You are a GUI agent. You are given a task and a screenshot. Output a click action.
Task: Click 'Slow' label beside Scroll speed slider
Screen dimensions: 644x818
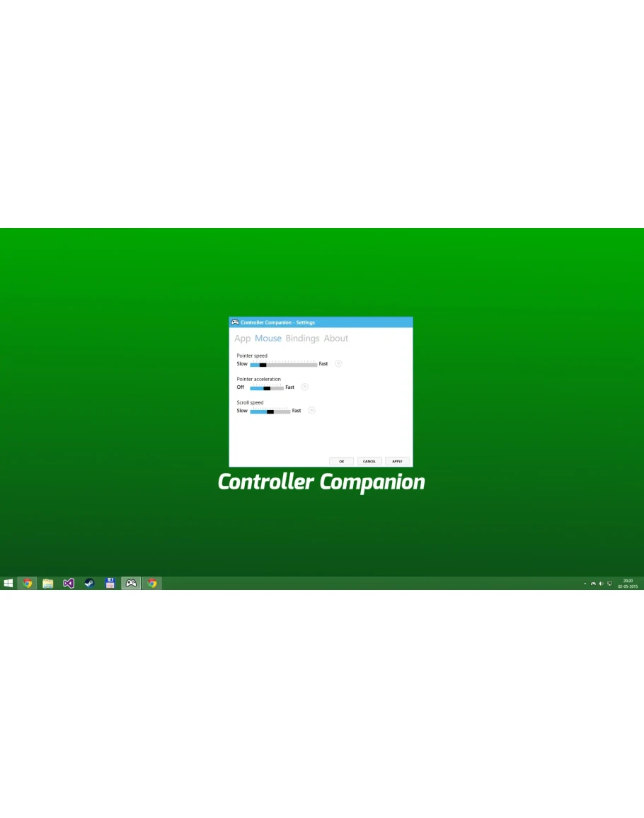pyautogui.click(x=242, y=411)
